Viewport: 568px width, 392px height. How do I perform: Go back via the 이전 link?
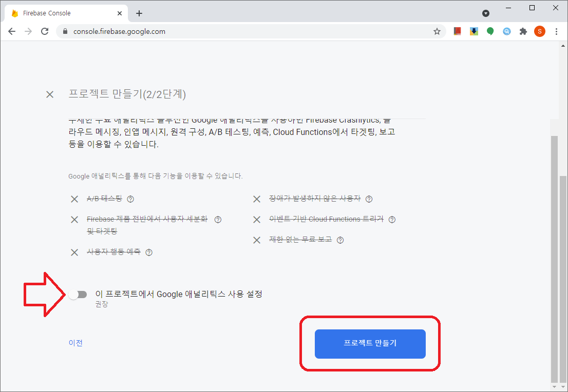[x=75, y=343]
